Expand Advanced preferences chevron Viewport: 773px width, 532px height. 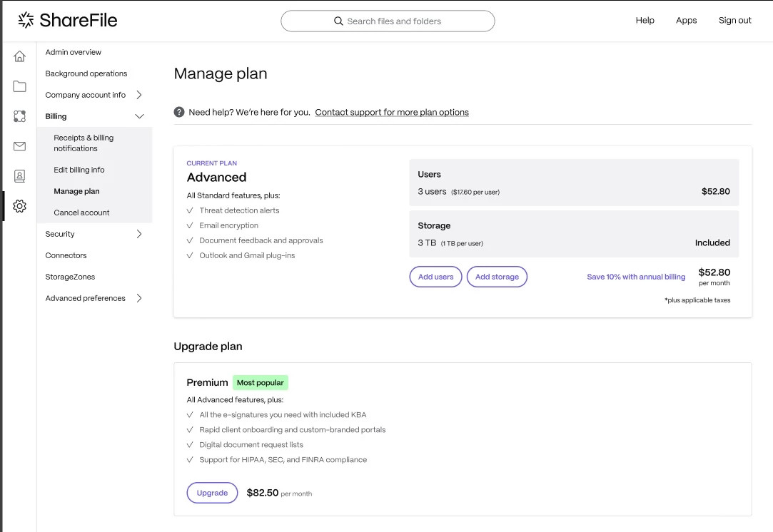point(139,298)
